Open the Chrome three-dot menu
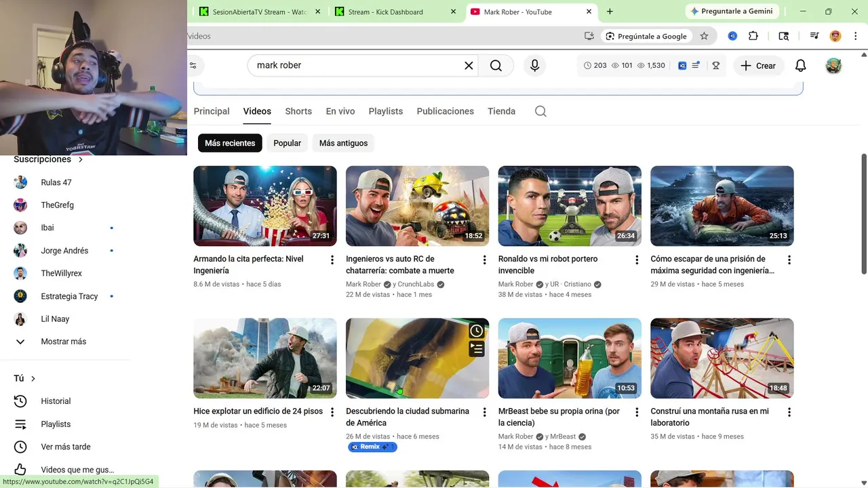Viewport: 868px width, 488px height. [x=856, y=36]
